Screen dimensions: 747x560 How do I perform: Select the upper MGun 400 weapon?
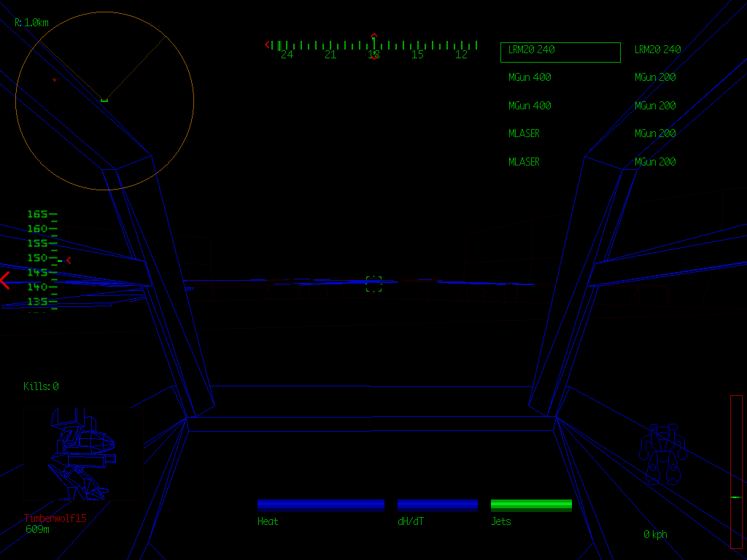[x=530, y=77]
